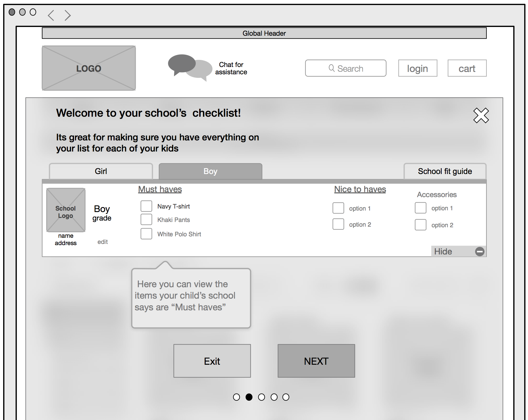The height and width of the screenshot is (420, 528).
Task: Select the second carousel dot
Action: 249,397
